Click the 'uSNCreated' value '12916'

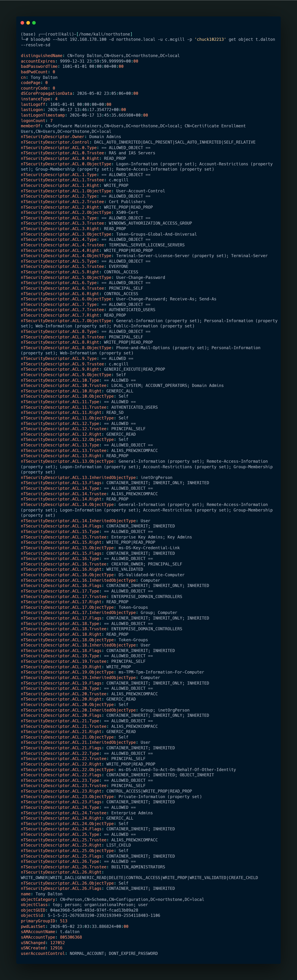[56, 948]
